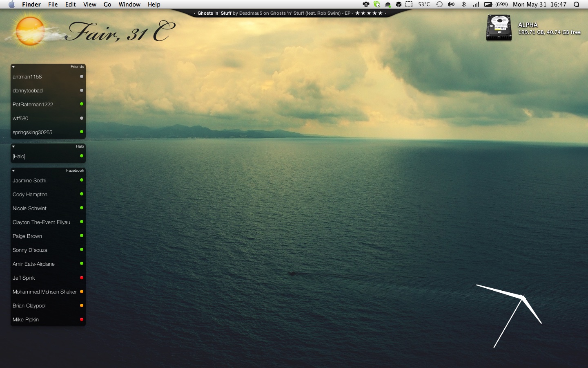This screenshot has width=588, height=368.
Task: Click the dashed-square screen capture icon
Action: tap(409, 4)
